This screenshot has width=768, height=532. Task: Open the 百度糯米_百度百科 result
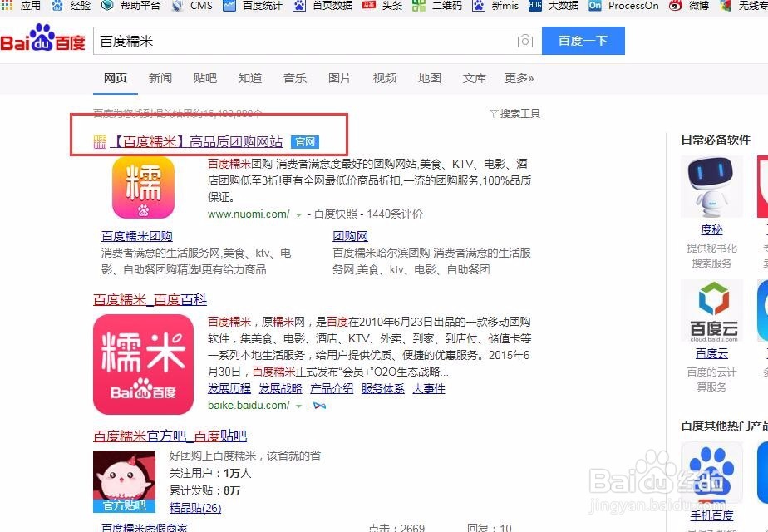click(x=150, y=300)
